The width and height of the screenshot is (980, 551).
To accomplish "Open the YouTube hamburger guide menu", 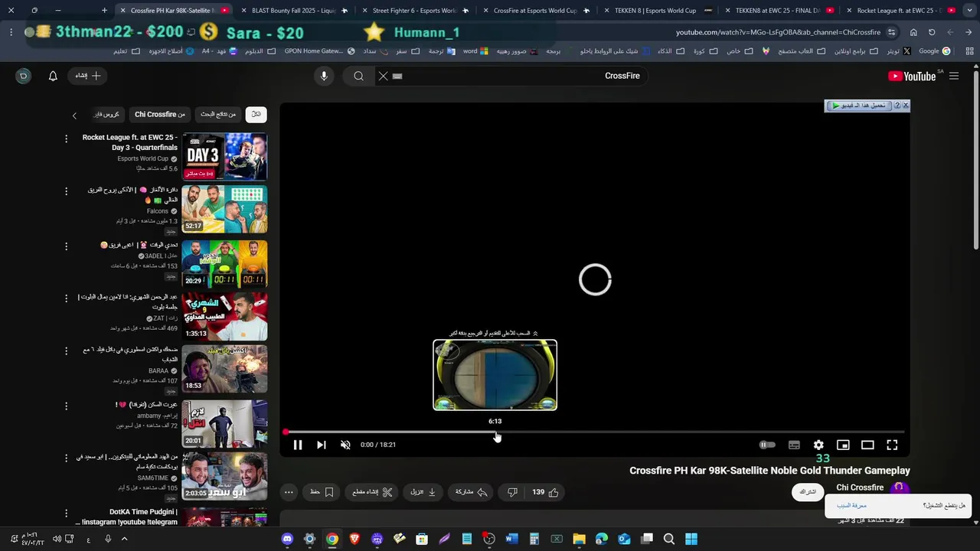I will pos(954,76).
